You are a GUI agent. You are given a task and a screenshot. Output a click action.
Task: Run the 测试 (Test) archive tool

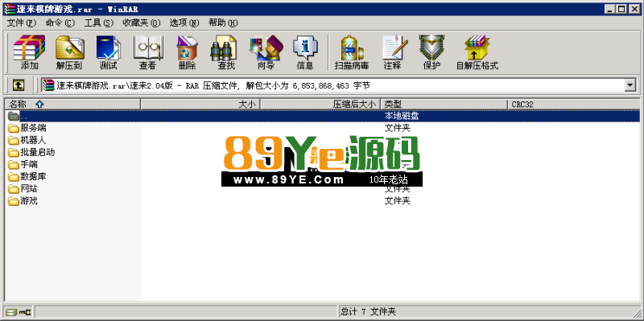[109, 52]
